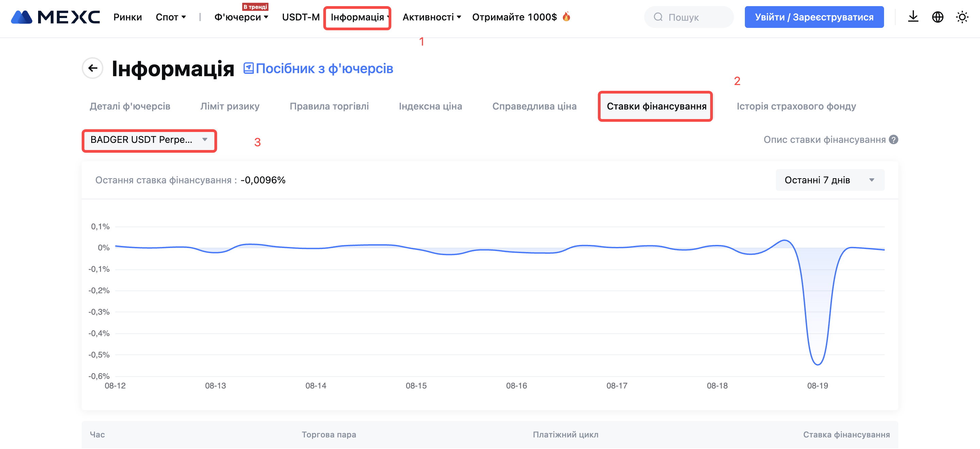Image resolution: width=980 pixels, height=449 pixels.
Task: Open the 'Останні 7 днів' period dropdown
Action: [x=830, y=180]
